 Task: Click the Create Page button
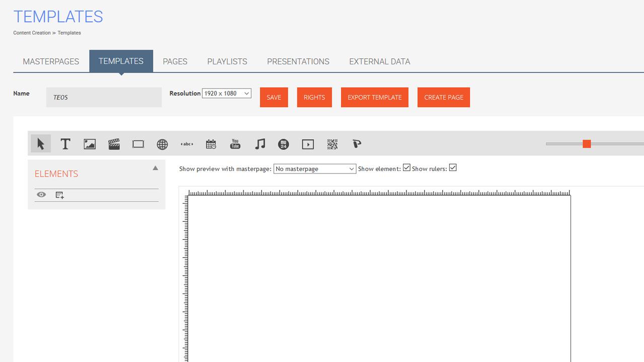click(444, 98)
